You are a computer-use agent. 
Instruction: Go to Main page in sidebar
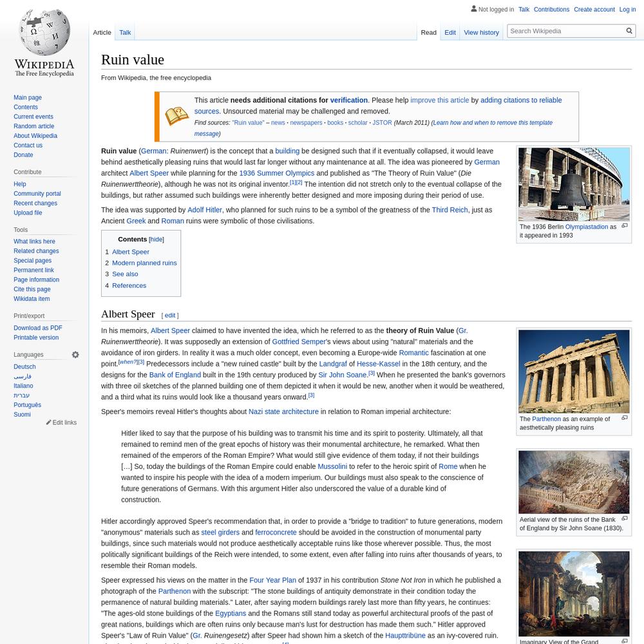[28, 97]
